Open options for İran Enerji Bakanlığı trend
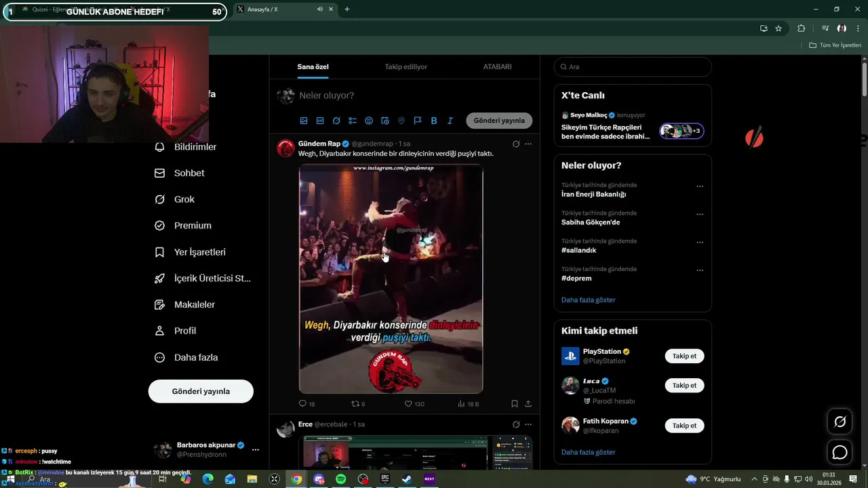The width and height of the screenshot is (868, 488). (700, 186)
